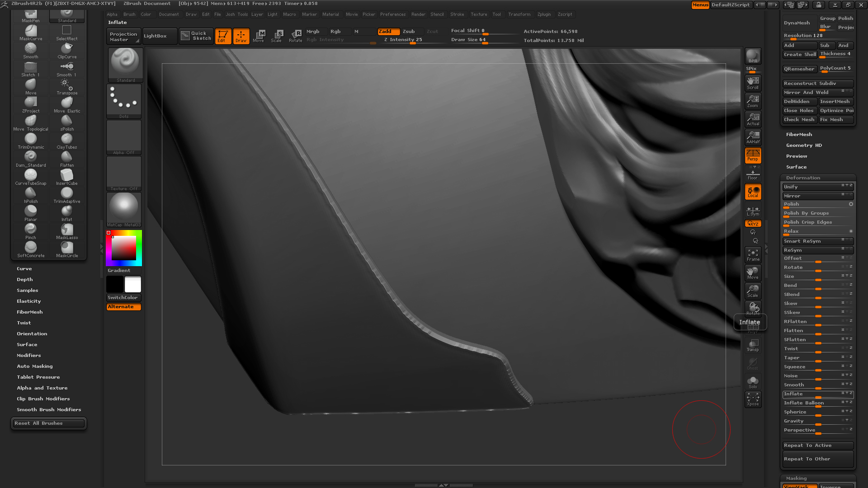Image resolution: width=868 pixels, height=488 pixels.
Task: Click the LightBox button
Action: [x=160, y=36]
